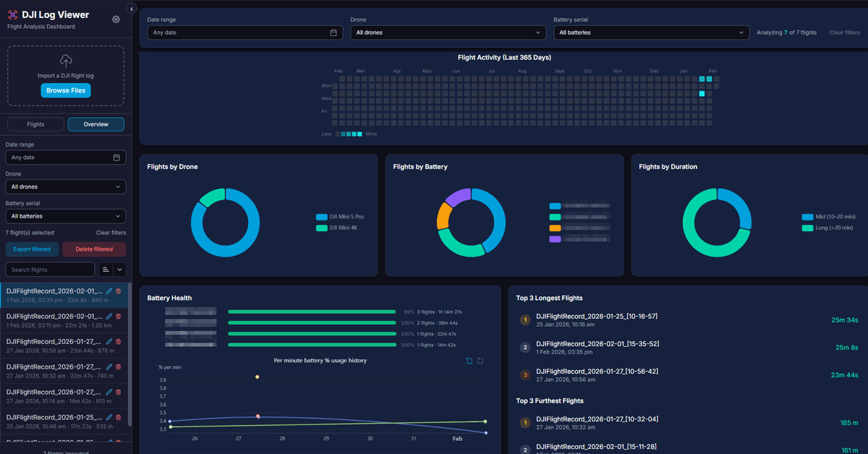The image size is (868, 454).
Task: Click the edit pencil on the first flight record
Action: [109, 291]
